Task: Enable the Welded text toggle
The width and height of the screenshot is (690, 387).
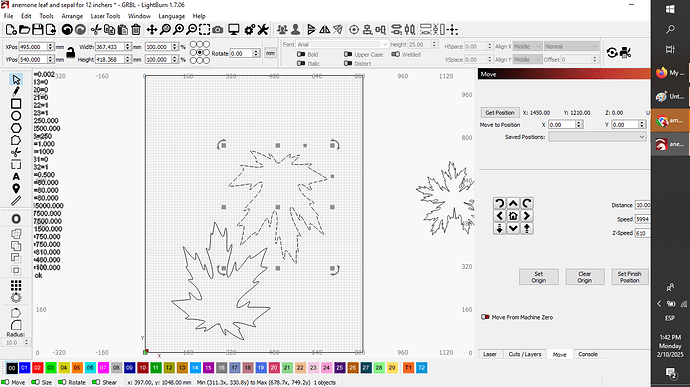Action: click(x=395, y=54)
